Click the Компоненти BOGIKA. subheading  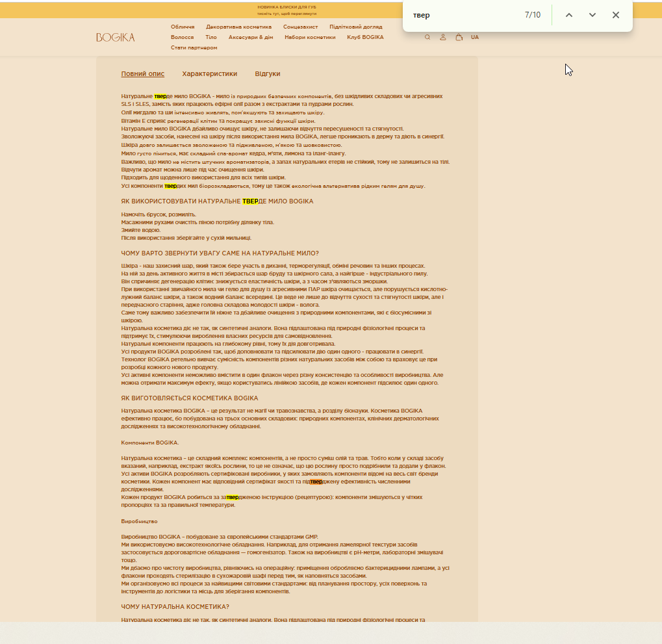[150, 443]
